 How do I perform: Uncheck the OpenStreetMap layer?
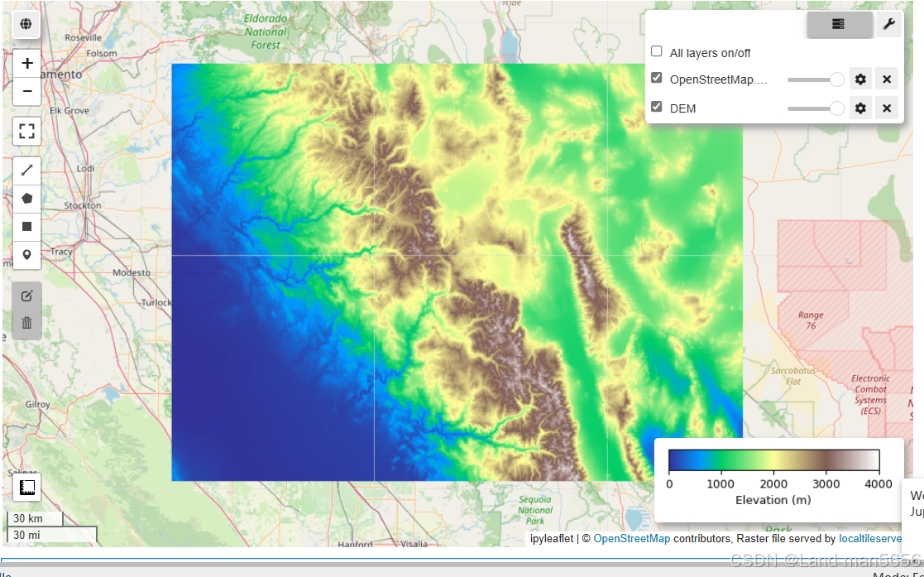point(656,77)
